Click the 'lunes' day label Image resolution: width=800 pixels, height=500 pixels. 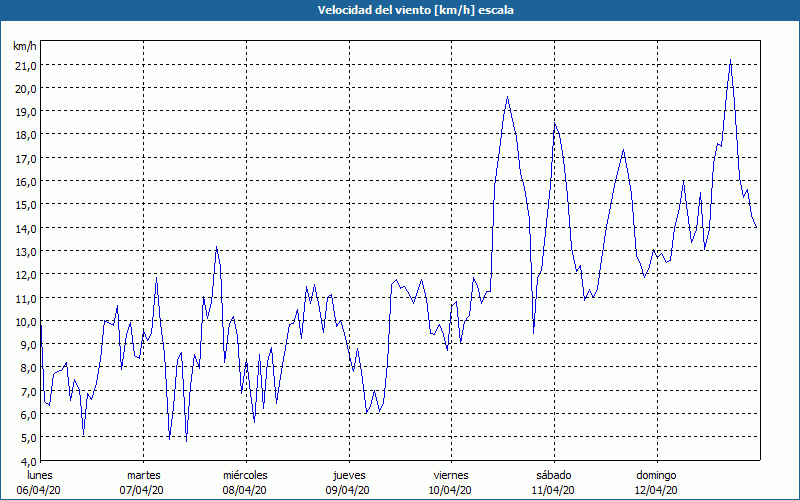(x=40, y=475)
